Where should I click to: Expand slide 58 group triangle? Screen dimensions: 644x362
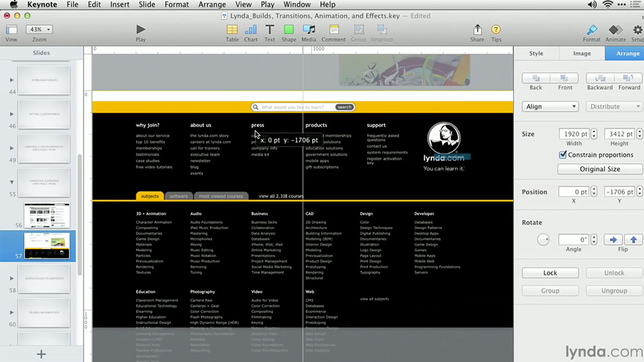pyautogui.click(x=12, y=278)
